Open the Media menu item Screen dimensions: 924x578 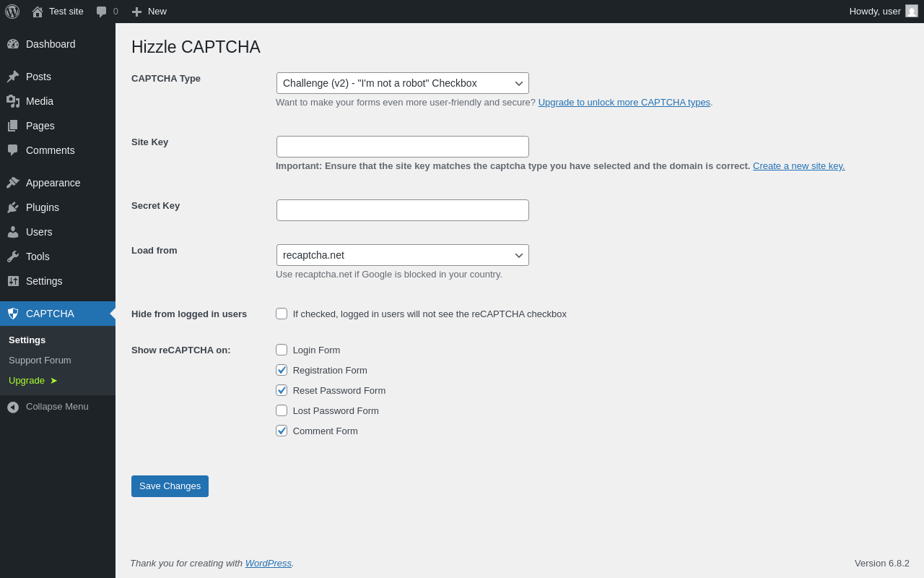(58, 101)
